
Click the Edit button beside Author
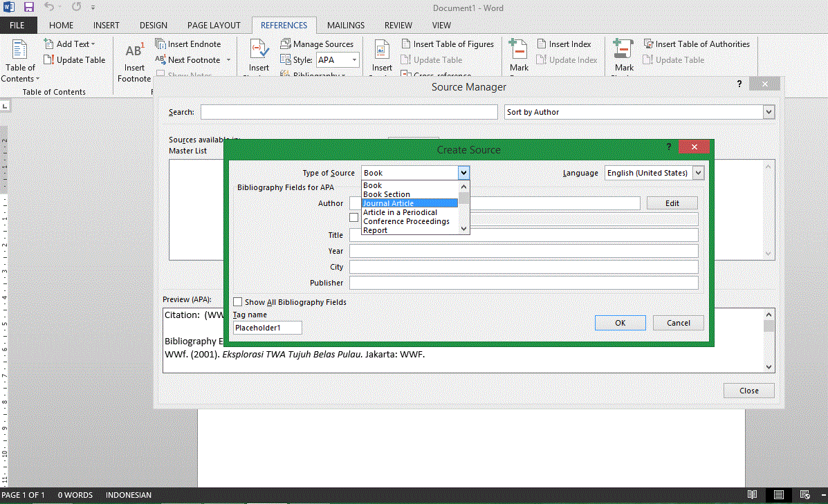(x=672, y=203)
